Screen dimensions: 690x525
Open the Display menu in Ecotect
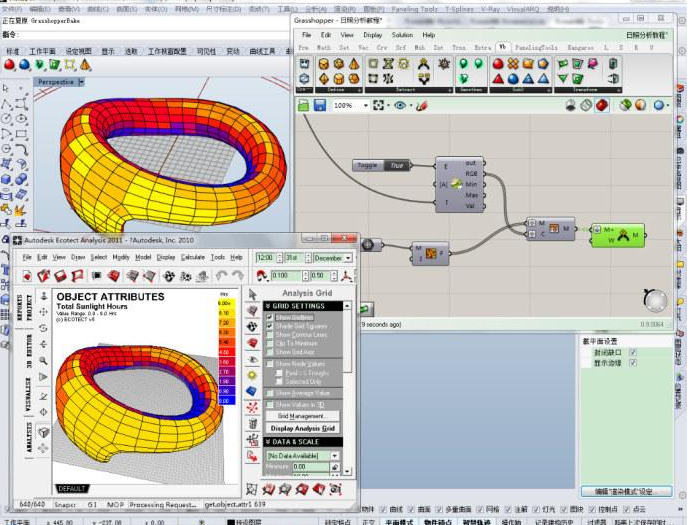pos(166,257)
